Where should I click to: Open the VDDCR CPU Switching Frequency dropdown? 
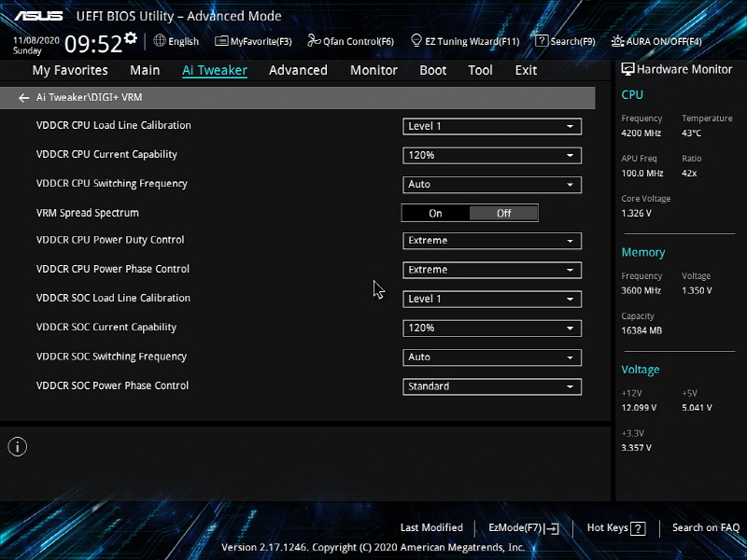pos(492,184)
